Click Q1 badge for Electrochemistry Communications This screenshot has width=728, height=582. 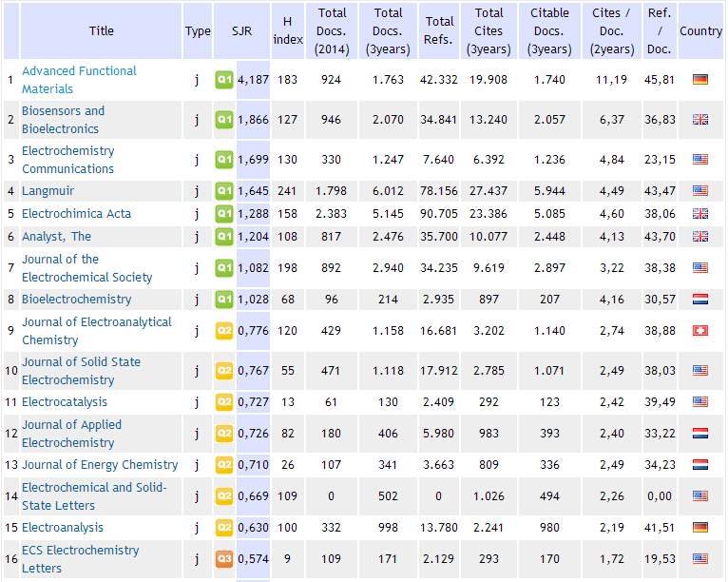(224, 160)
